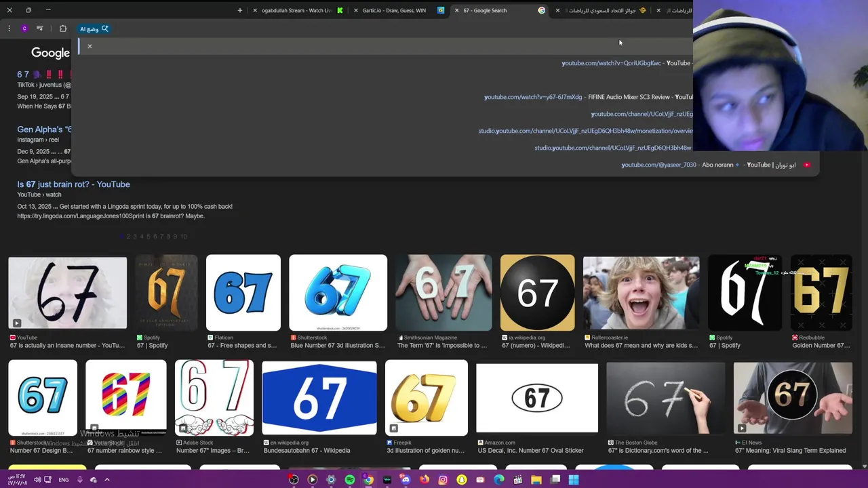Screen dimensions: 868x488
Task: Choose the youtube.com/watch?v=QoriUGbgKwc suggestion
Action: click(626, 63)
